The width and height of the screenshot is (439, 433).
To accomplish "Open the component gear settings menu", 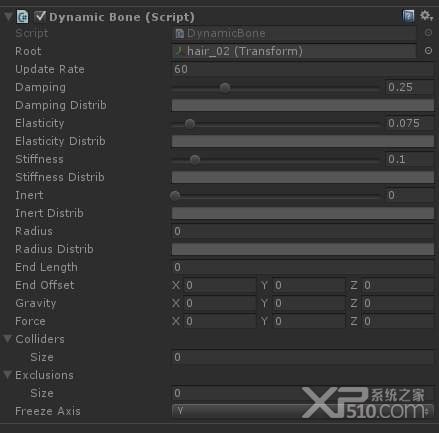I will point(426,16).
